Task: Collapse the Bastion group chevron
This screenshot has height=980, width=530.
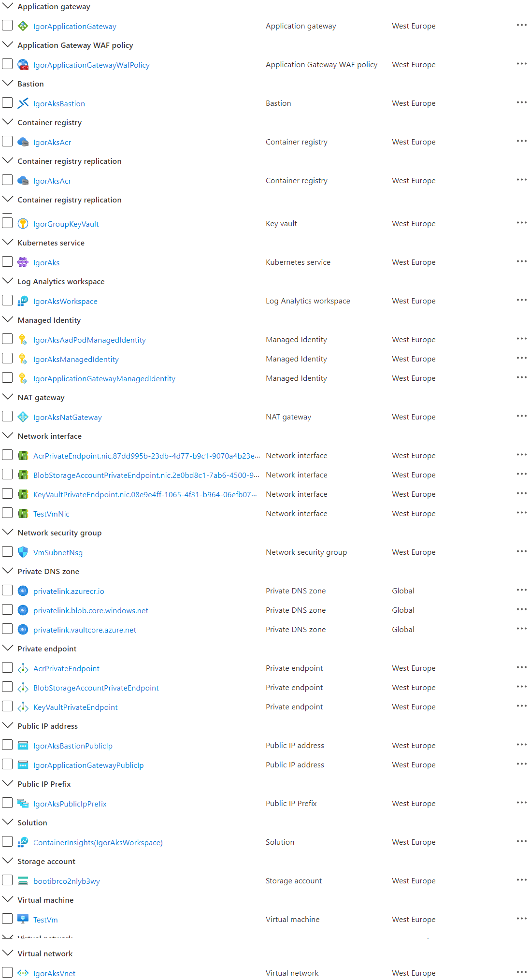Action: click(x=8, y=83)
